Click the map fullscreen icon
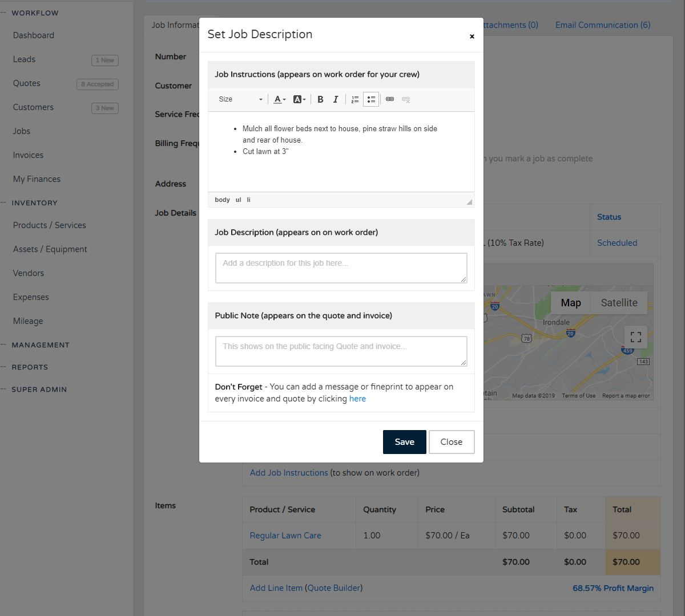Image resolution: width=685 pixels, height=616 pixels. [636, 337]
